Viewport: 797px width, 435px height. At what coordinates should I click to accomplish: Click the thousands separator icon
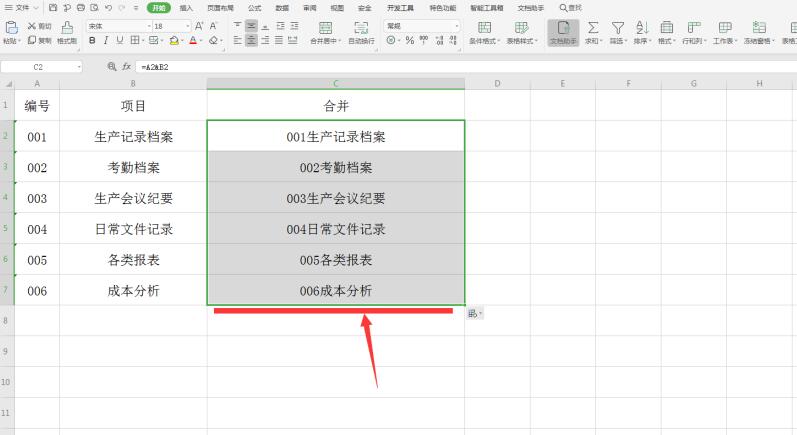click(424, 40)
